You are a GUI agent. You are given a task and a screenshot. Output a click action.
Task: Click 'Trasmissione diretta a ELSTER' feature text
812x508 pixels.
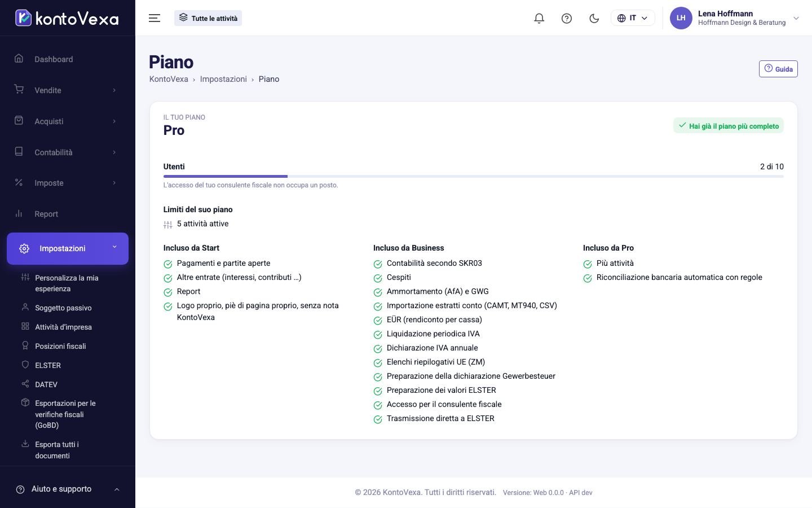point(440,418)
